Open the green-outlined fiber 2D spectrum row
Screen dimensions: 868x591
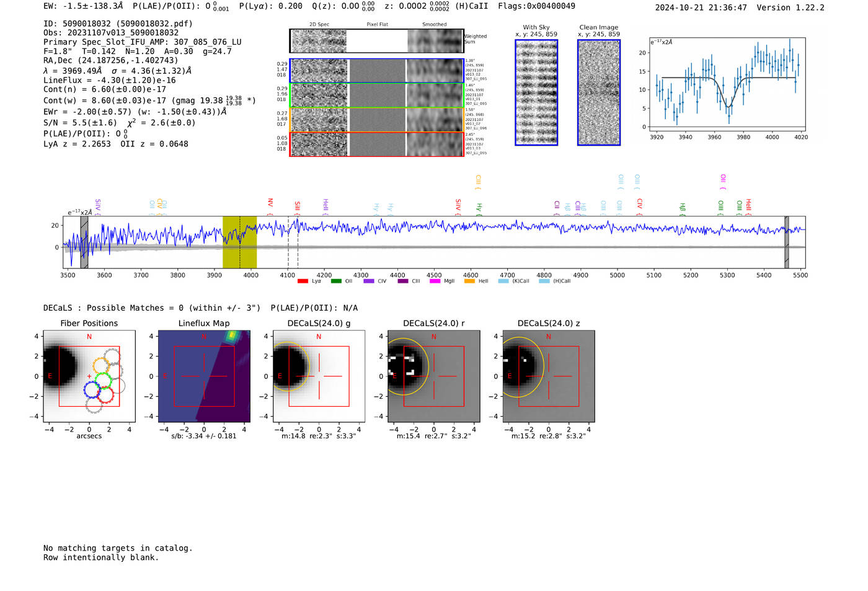[x=376, y=95]
